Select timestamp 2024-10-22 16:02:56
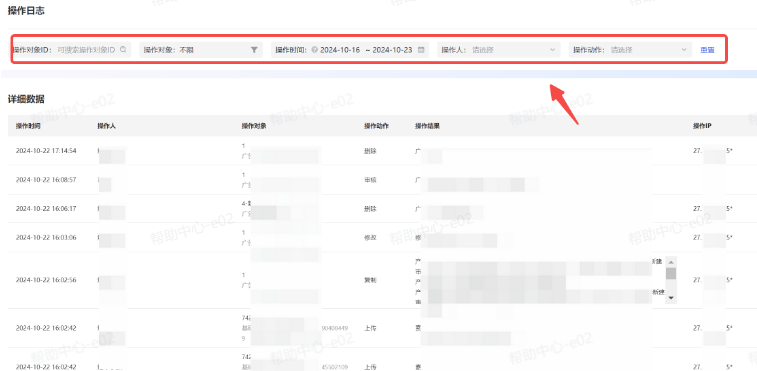 [x=46, y=280]
